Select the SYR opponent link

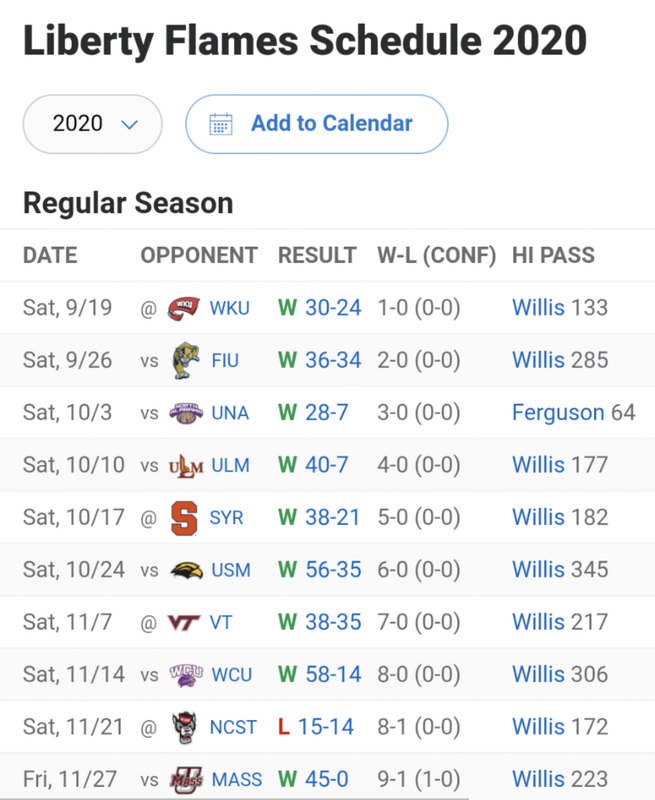226,518
